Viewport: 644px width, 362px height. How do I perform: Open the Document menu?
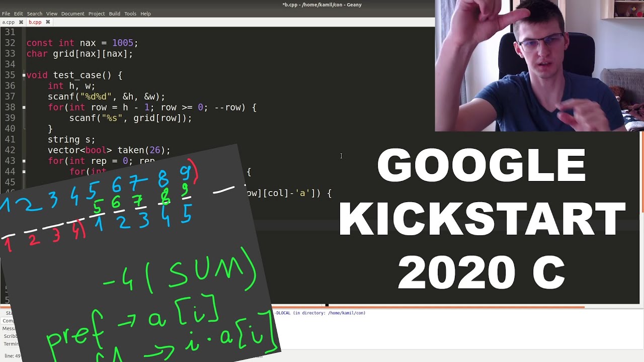tap(72, 14)
